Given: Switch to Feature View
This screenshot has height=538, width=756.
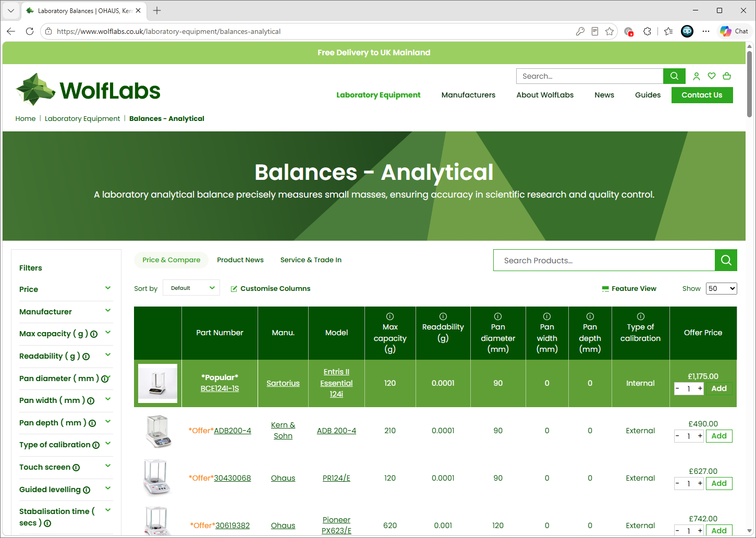Looking at the screenshot, I should pyautogui.click(x=629, y=288).
